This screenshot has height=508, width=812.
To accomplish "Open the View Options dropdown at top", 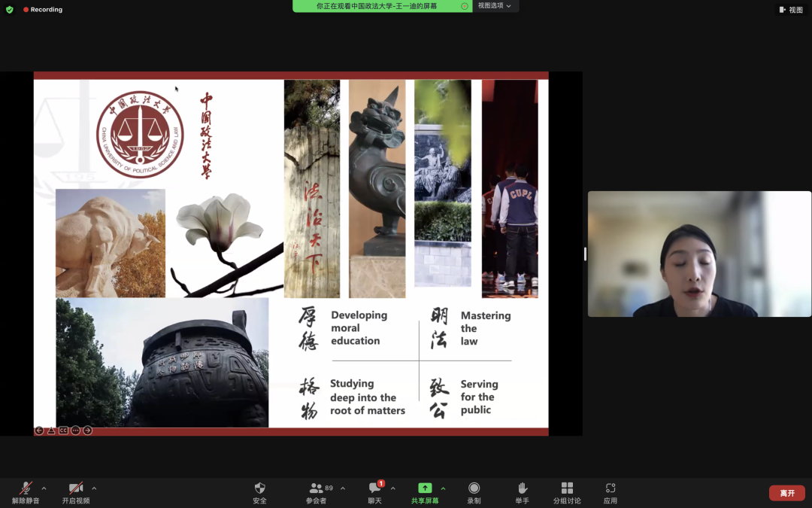I will 495,6.
